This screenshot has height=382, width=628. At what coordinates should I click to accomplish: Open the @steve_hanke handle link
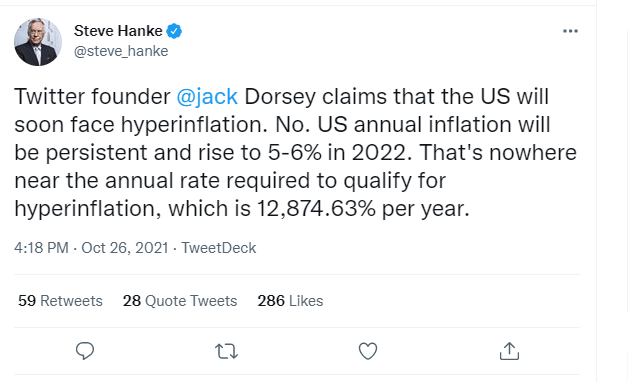[121, 51]
